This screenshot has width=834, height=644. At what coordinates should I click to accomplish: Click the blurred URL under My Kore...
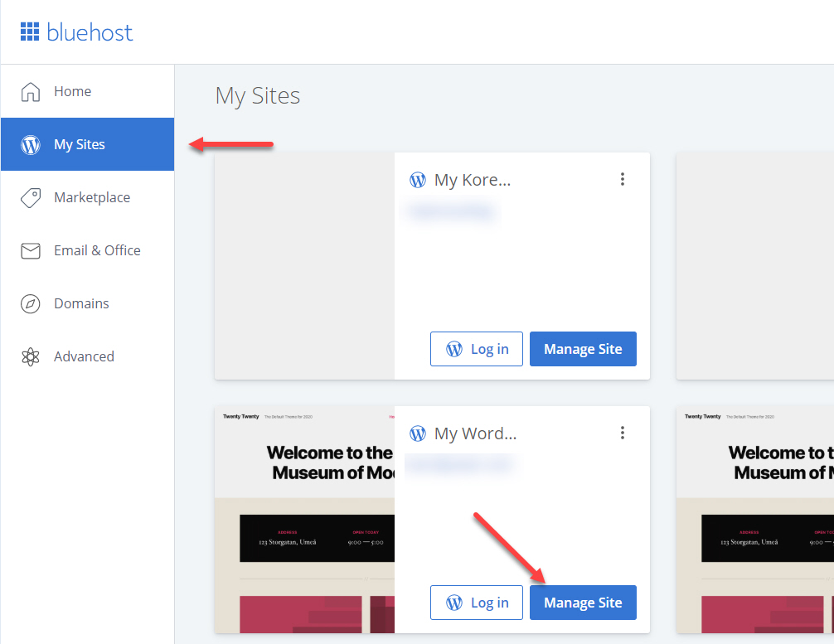pyautogui.click(x=452, y=211)
